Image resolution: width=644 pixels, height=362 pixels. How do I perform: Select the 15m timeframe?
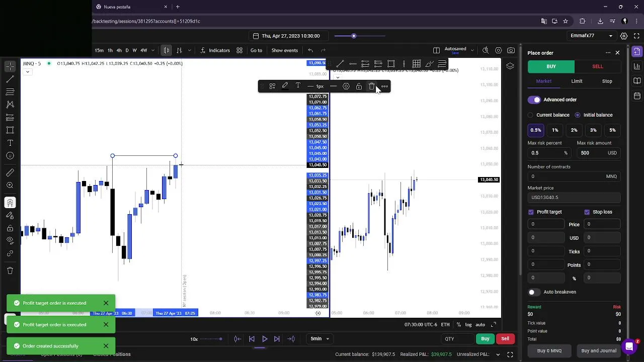click(99, 50)
